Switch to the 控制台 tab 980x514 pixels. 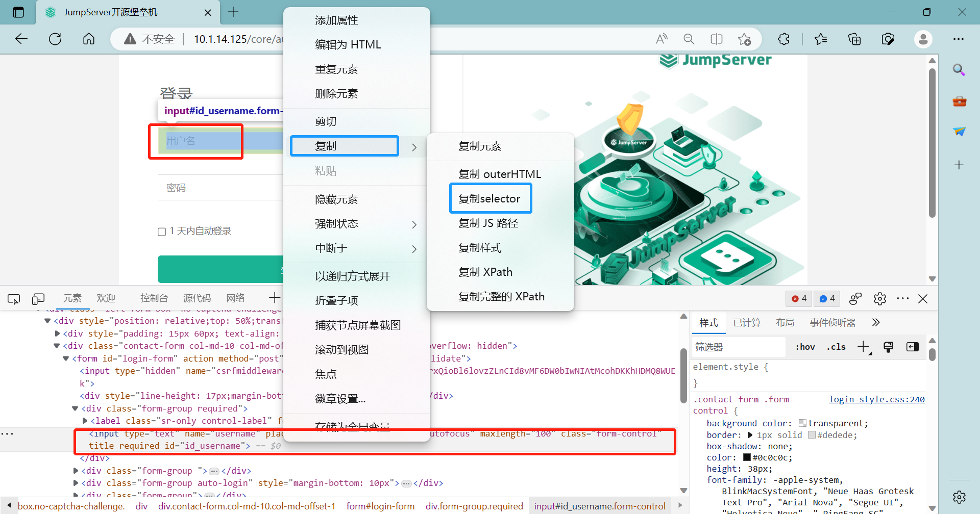[x=154, y=298]
